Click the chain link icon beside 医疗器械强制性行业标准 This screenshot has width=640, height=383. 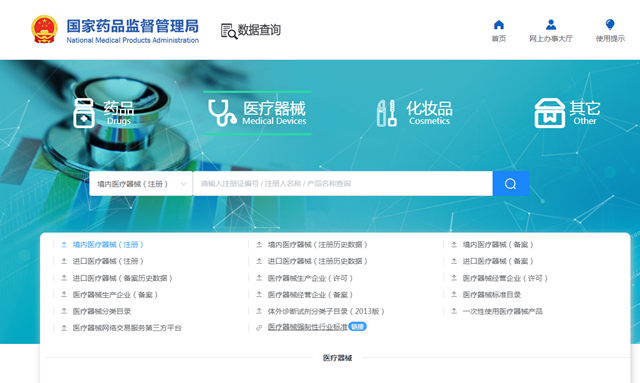coord(259,327)
